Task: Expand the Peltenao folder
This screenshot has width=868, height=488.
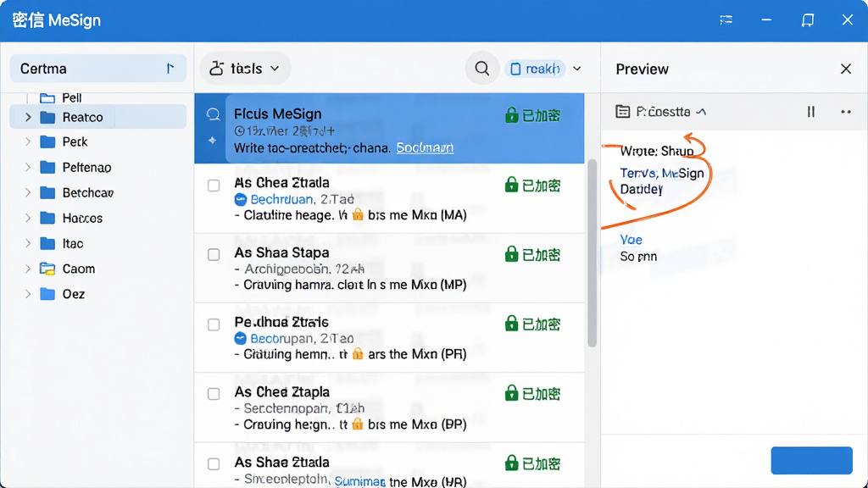Action: 28,167
